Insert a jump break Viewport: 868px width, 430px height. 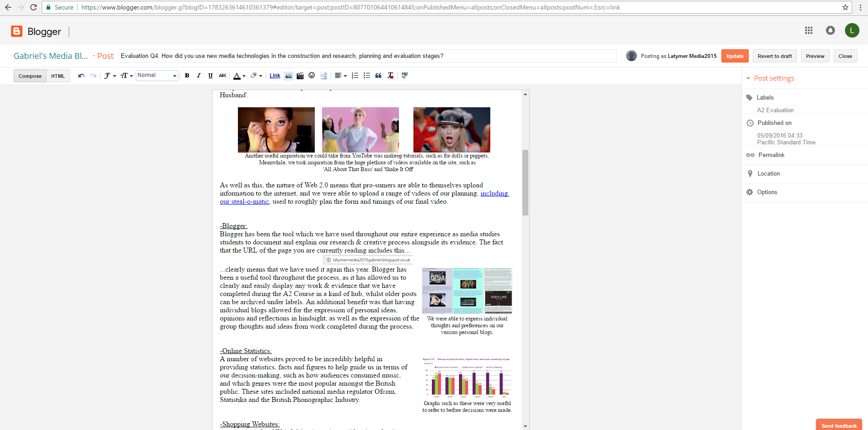click(323, 76)
